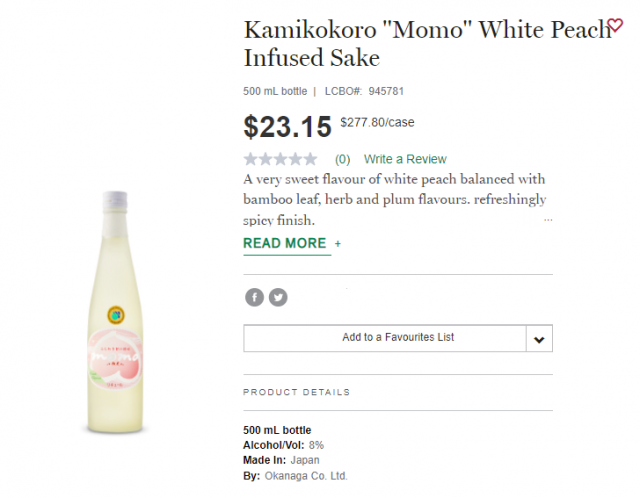Click the $277.80/case price text
Viewport: 640px width, 498px height.
point(377,123)
